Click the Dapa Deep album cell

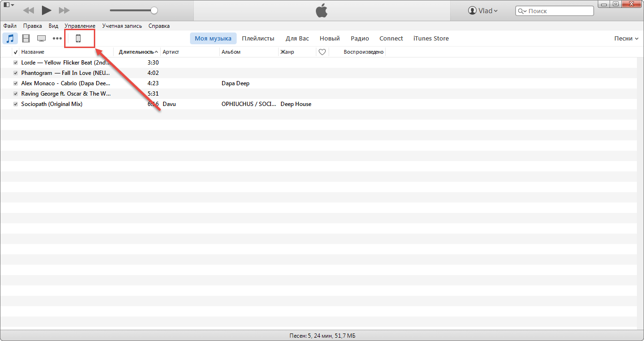pos(235,83)
